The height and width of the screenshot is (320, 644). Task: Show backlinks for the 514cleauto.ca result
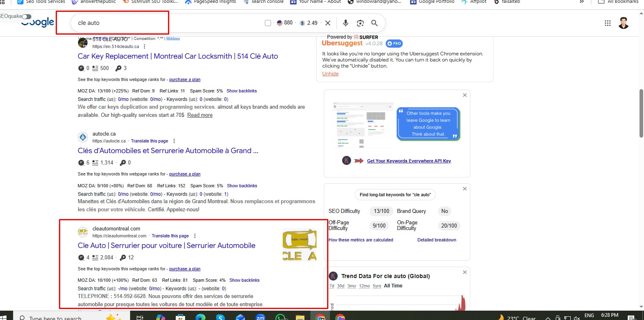(242, 91)
